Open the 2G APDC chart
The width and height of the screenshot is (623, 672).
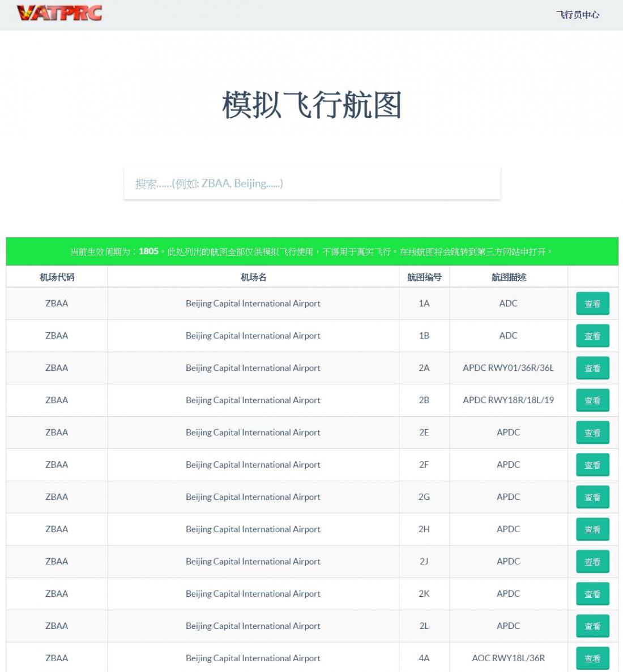[592, 496]
